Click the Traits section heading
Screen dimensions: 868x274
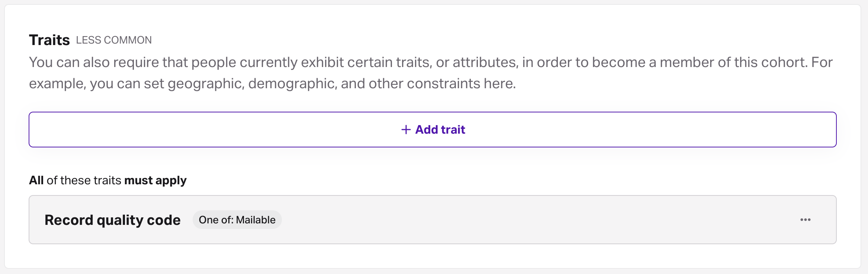point(49,40)
